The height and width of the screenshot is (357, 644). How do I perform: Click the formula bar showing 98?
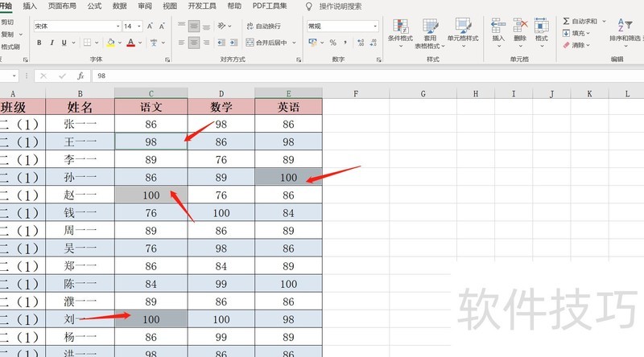coord(368,76)
